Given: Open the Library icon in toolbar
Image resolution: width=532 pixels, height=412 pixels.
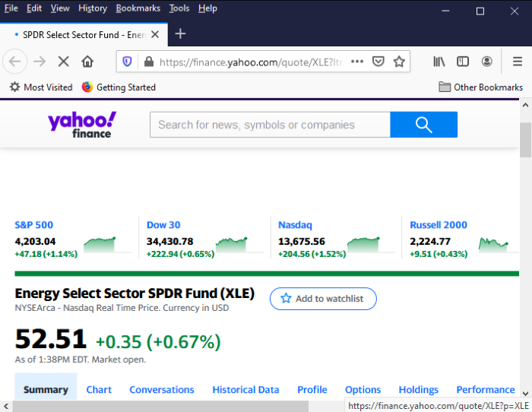Looking at the screenshot, I should click(439, 62).
